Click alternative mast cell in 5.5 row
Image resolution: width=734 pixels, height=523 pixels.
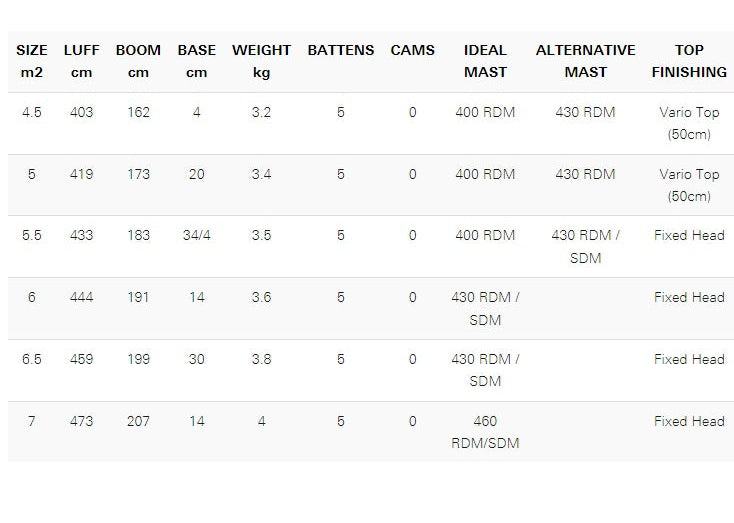click(x=585, y=247)
